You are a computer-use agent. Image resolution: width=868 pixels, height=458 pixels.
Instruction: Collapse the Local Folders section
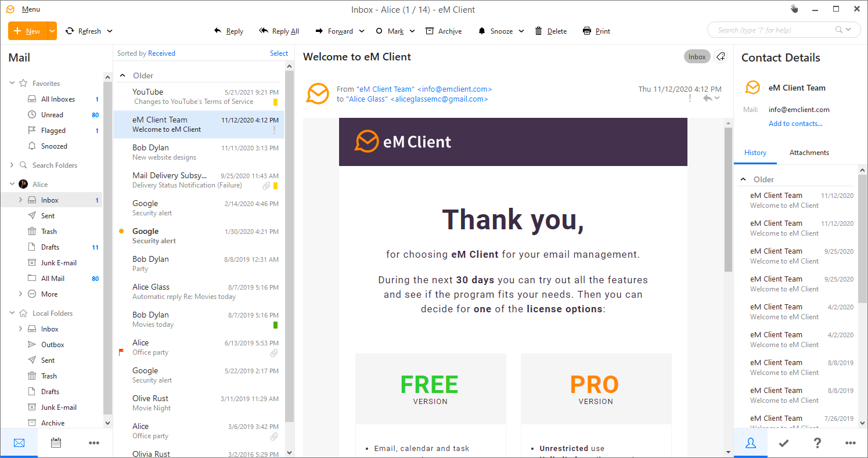click(x=12, y=313)
